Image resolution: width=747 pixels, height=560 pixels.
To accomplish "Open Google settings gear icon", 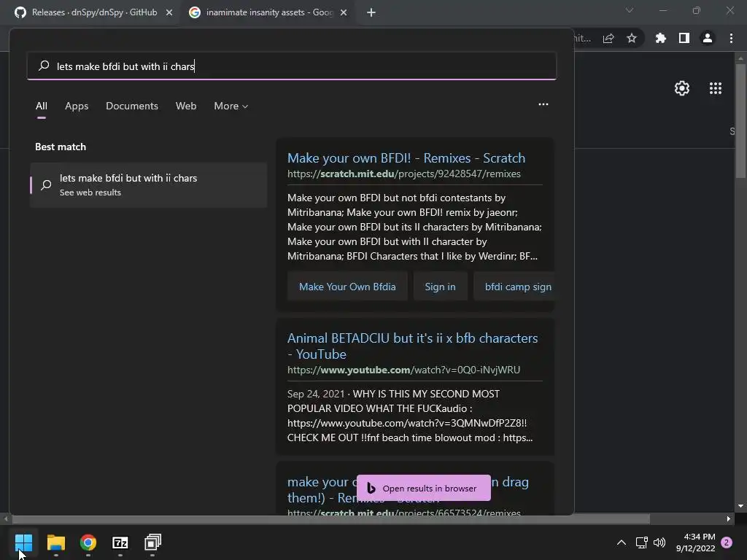I will 682,88.
